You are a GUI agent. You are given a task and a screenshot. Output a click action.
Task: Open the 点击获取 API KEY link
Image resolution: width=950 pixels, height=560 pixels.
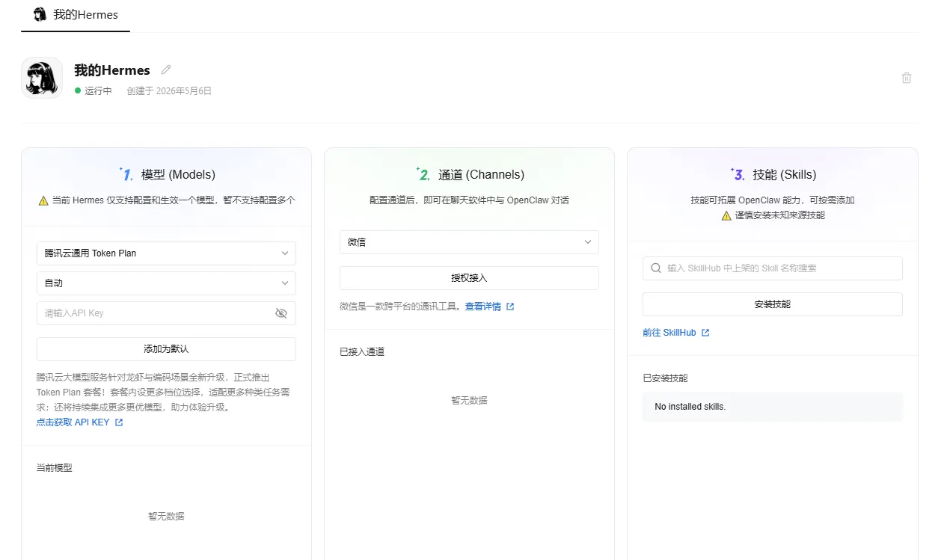click(x=73, y=422)
